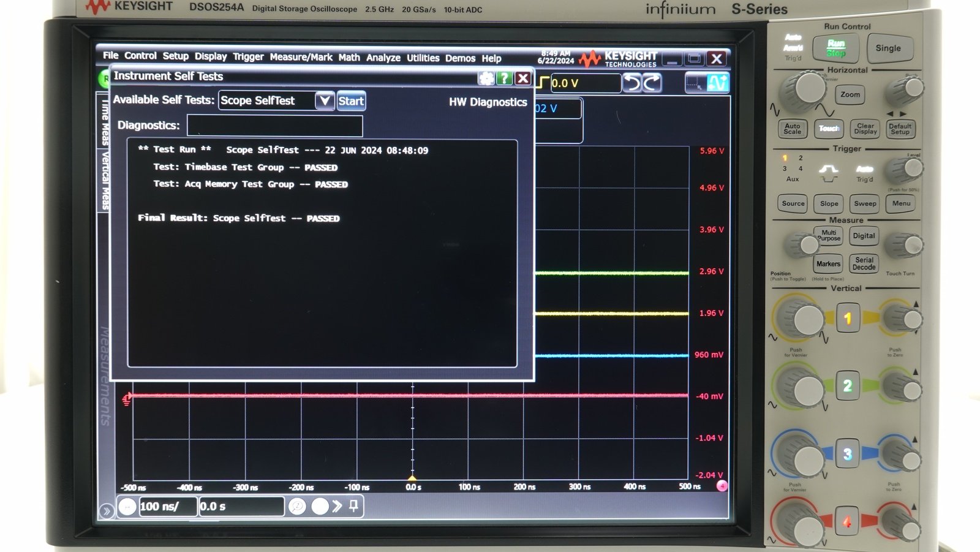Toggle channel 2 green key
Viewport: 980px width, 552px height.
pyautogui.click(x=848, y=386)
